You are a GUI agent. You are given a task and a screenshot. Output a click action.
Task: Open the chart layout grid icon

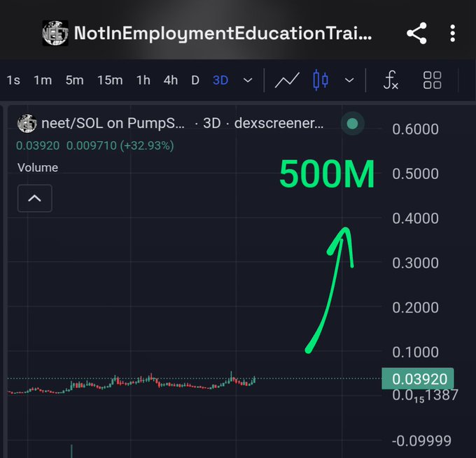[x=432, y=80]
